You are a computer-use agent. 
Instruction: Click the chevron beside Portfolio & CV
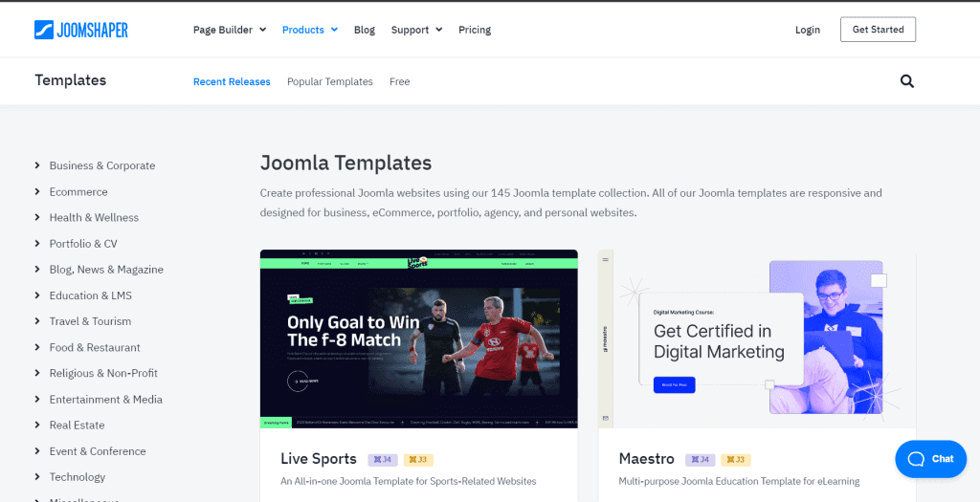coord(37,244)
